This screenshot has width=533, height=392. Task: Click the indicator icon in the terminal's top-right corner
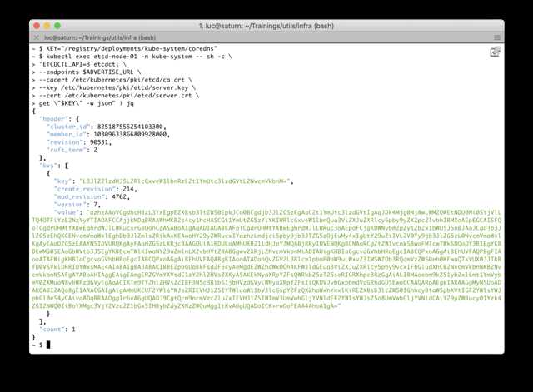[495, 52]
